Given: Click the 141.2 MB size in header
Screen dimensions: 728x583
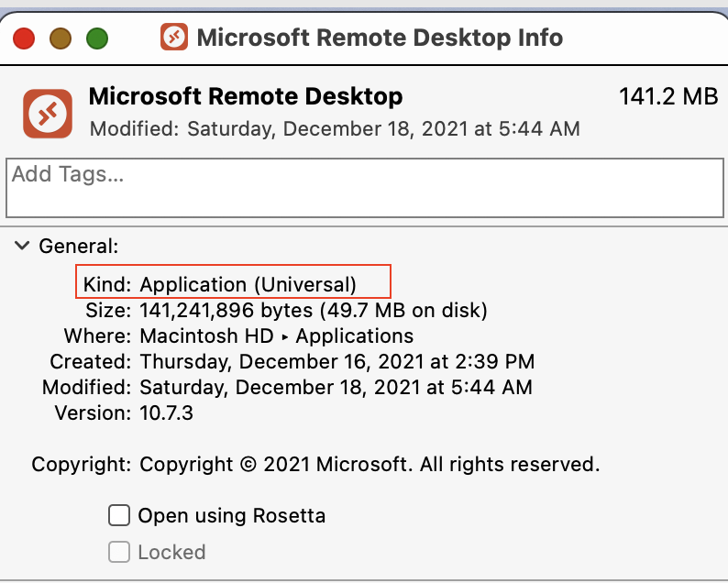Looking at the screenshot, I should click(x=668, y=96).
